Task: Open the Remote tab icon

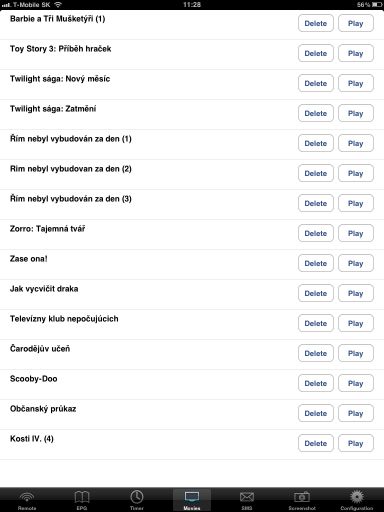Action: coord(27,499)
